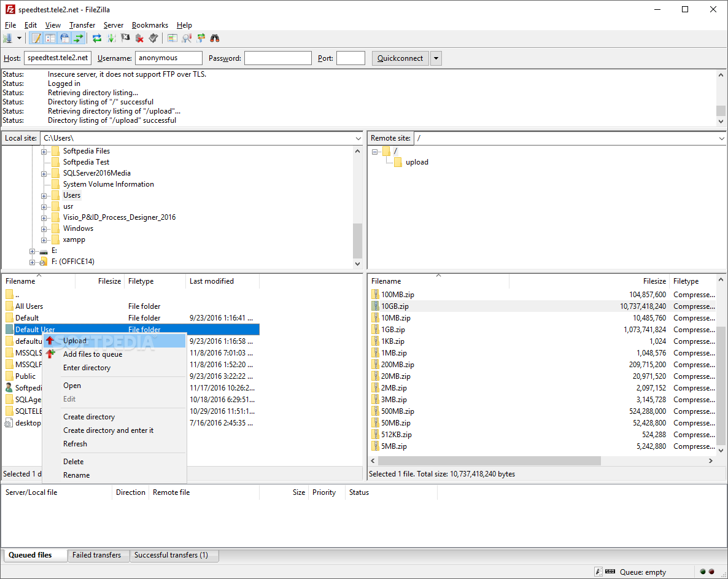Open the Server menu
The width and height of the screenshot is (728, 579).
114,25
